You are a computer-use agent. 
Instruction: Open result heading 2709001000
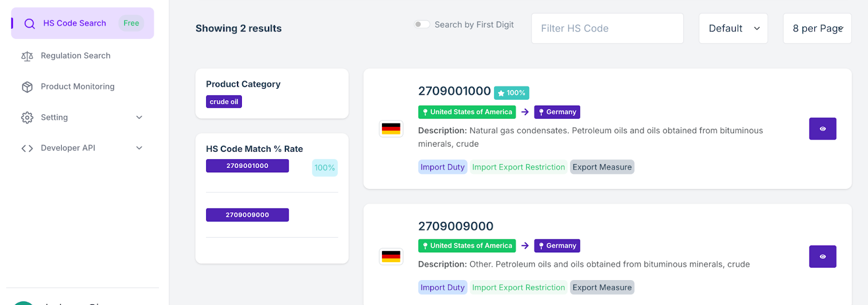[455, 91]
